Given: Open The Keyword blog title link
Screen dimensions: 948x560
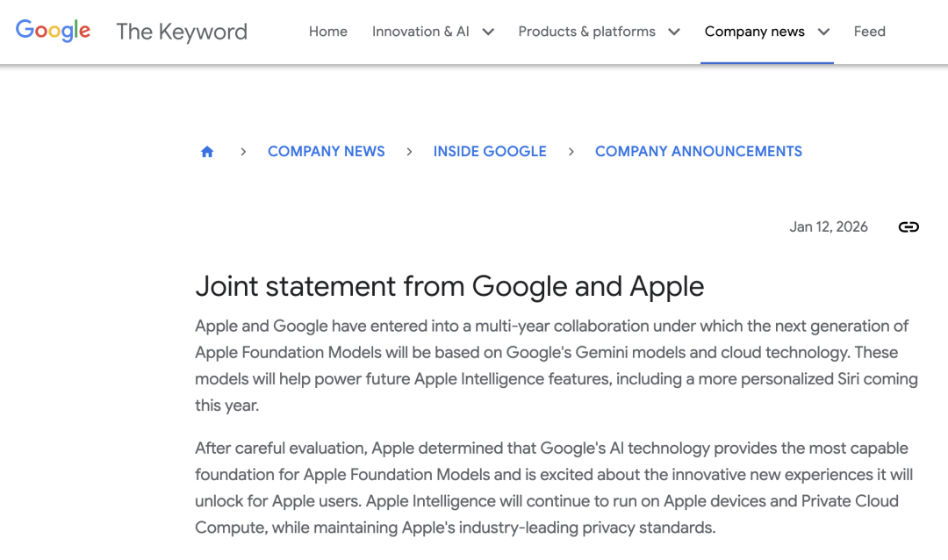Looking at the screenshot, I should point(182,32).
